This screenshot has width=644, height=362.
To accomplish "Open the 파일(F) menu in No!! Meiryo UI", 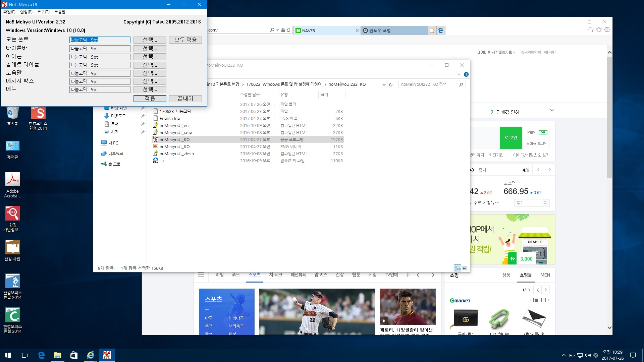I will click(9, 12).
